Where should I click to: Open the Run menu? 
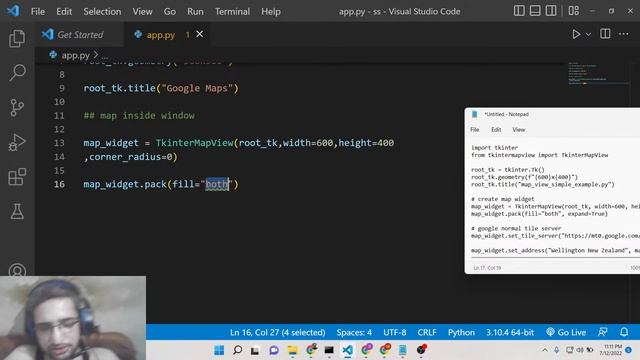pyautogui.click(x=195, y=11)
